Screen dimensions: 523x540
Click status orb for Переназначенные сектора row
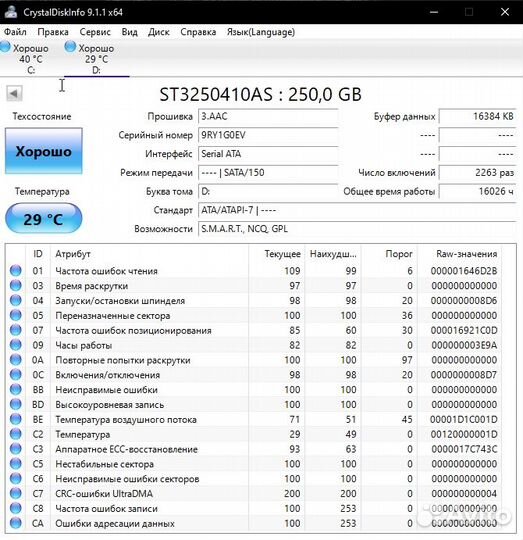pos(15,315)
